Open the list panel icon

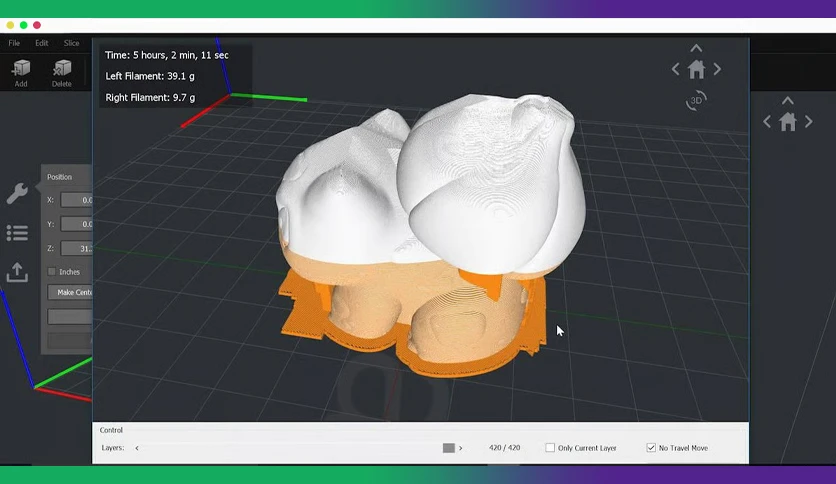tap(17, 233)
